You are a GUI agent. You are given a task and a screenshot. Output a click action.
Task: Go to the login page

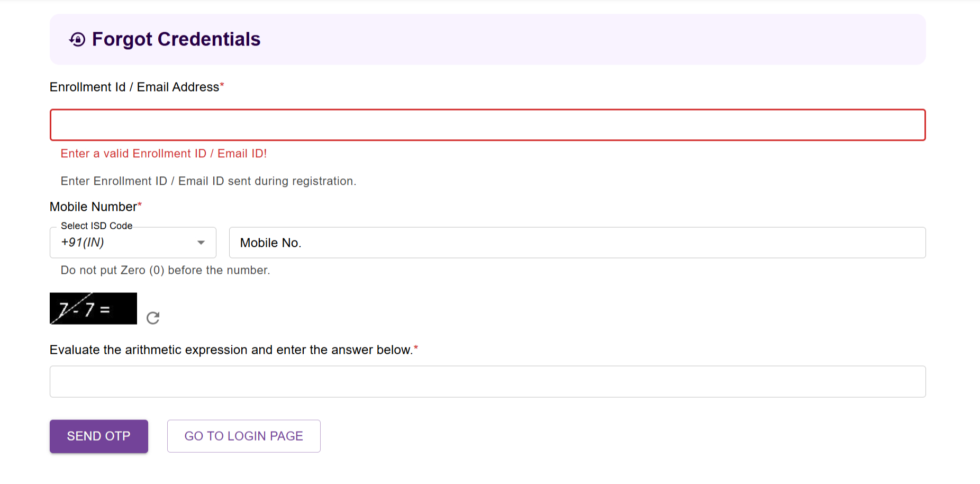pos(243,436)
